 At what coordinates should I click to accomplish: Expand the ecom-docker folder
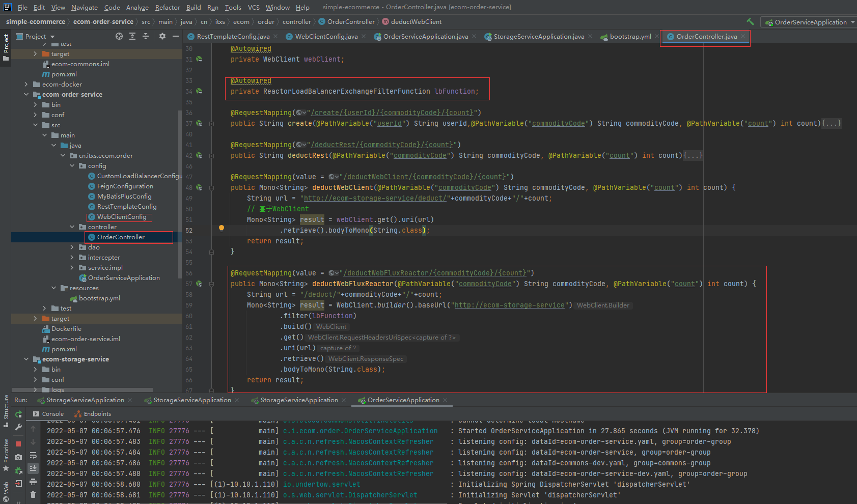pyautogui.click(x=26, y=85)
